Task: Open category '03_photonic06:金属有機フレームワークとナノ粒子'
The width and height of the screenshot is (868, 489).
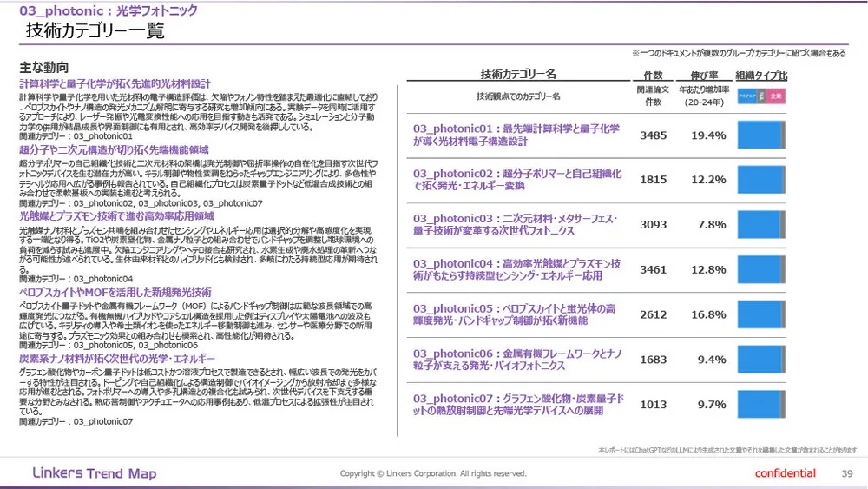Action: point(517,360)
